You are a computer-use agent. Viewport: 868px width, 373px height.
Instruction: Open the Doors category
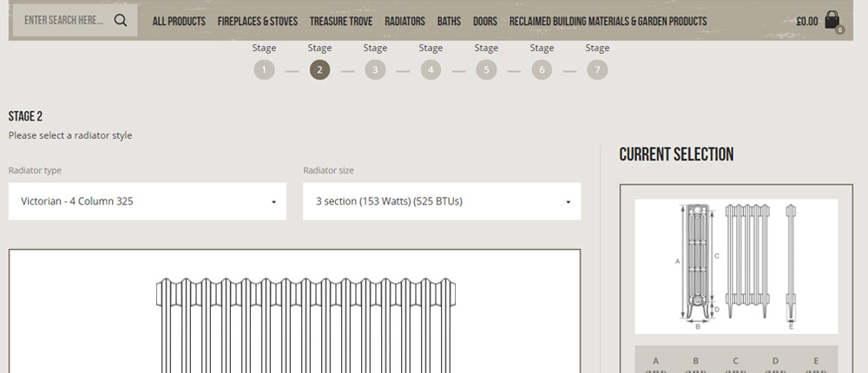[485, 22]
